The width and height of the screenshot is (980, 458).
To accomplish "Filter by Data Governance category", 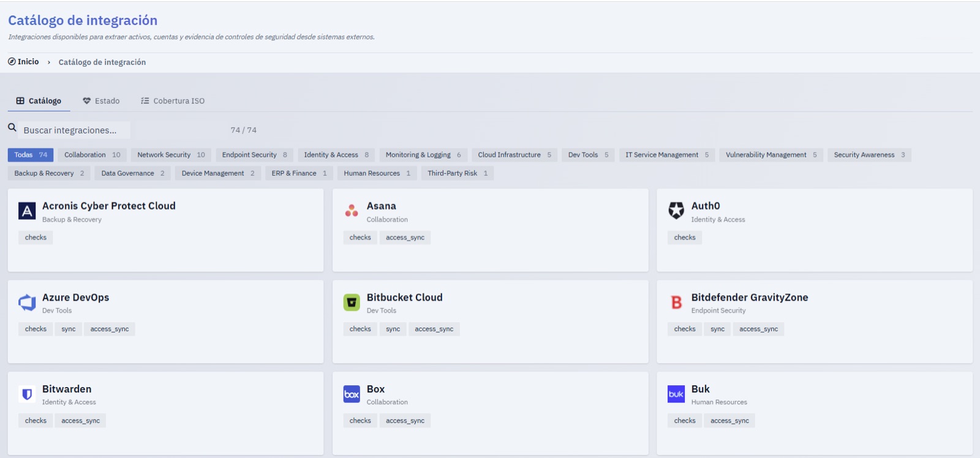I will point(133,173).
